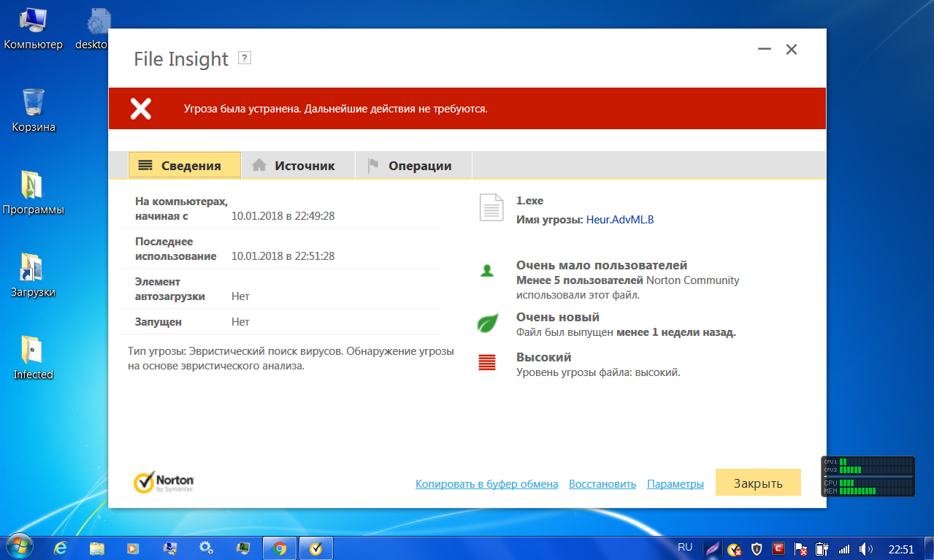Select the Infected folder on desktop
Viewport: 934px width, 560px height.
[34, 358]
